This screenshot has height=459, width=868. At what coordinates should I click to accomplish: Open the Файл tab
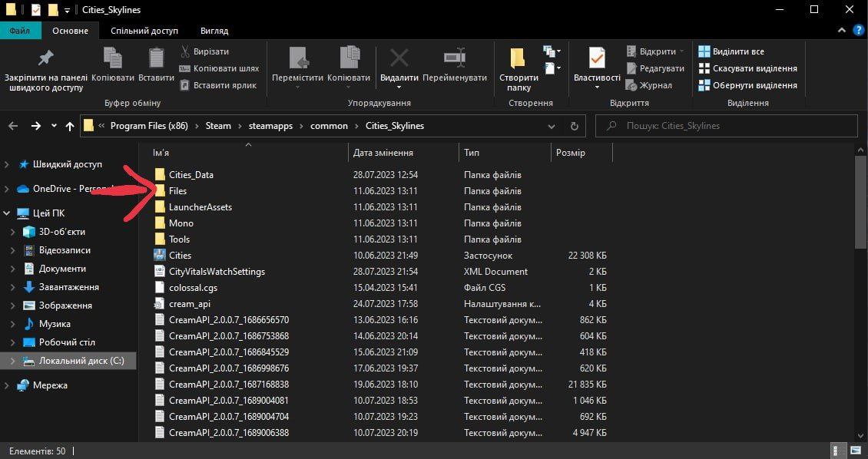pyautogui.click(x=20, y=31)
